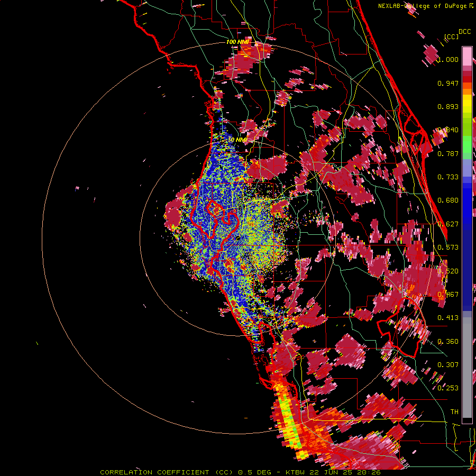
Task: Click the DCC product label
Action: coord(464,32)
